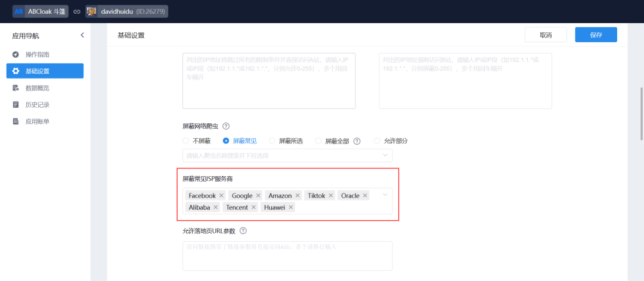Remove the Huawei ISP tag

pos(291,207)
